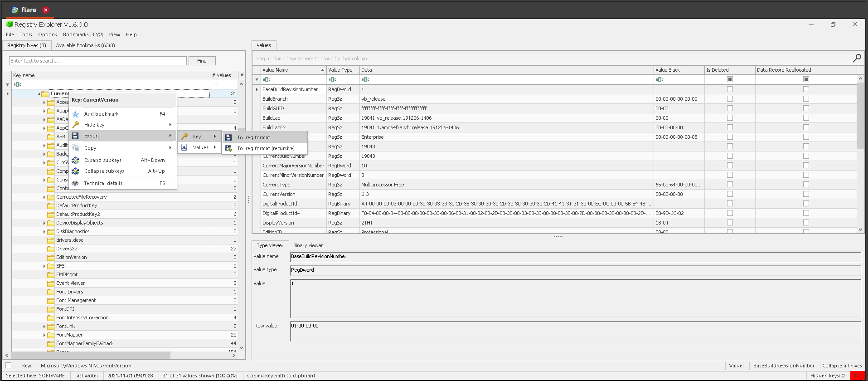The height and width of the screenshot is (381, 868).
Task: Click the recursive .reg format export icon
Action: [229, 148]
